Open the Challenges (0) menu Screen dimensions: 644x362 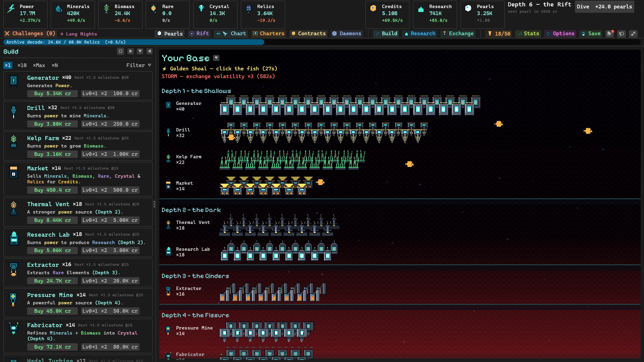pos(30,34)
